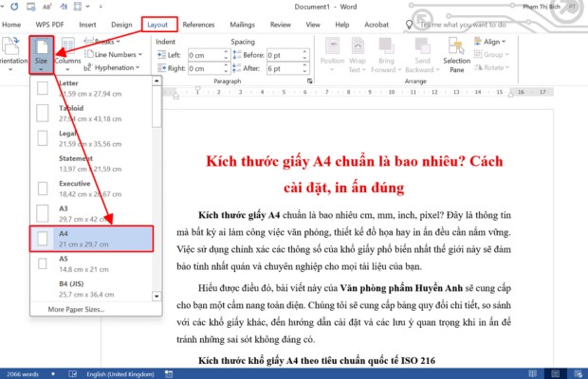Open the Breaks dropdown
This screenshot has width=588, height=379.
pos(102,41)
